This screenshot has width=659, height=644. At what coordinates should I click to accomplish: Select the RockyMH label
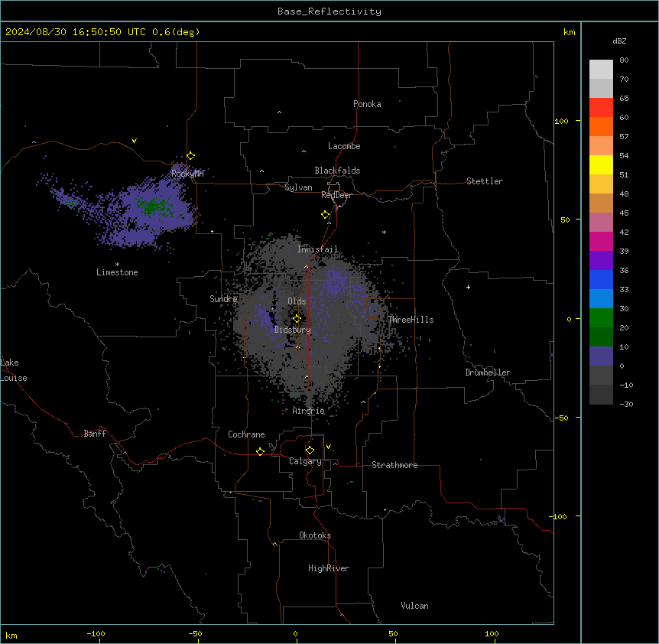tap(187, 173)
